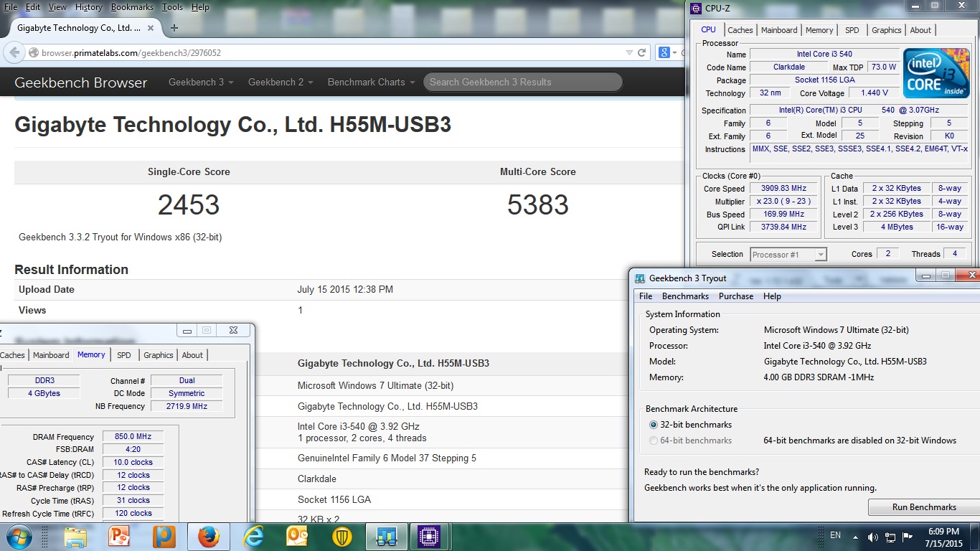Open Purchase menu in Geekbench Tryout
The image size is (980, 551).
tap(736, 296)
